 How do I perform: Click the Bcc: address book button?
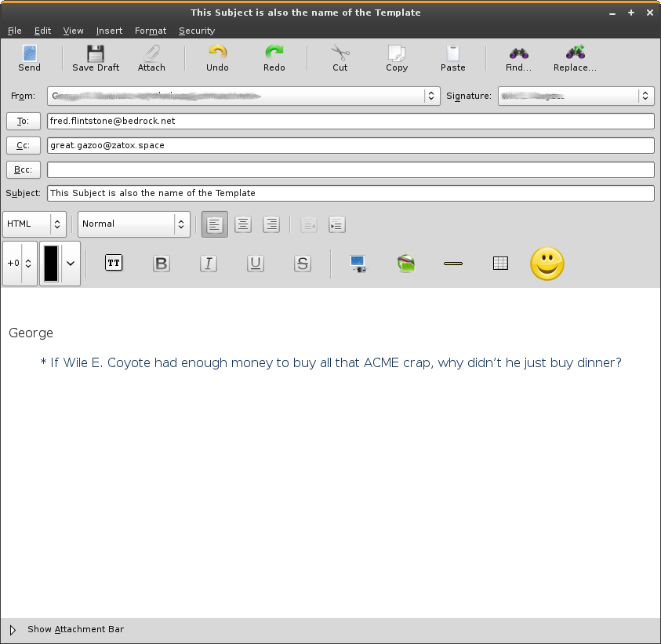(24, 169)
